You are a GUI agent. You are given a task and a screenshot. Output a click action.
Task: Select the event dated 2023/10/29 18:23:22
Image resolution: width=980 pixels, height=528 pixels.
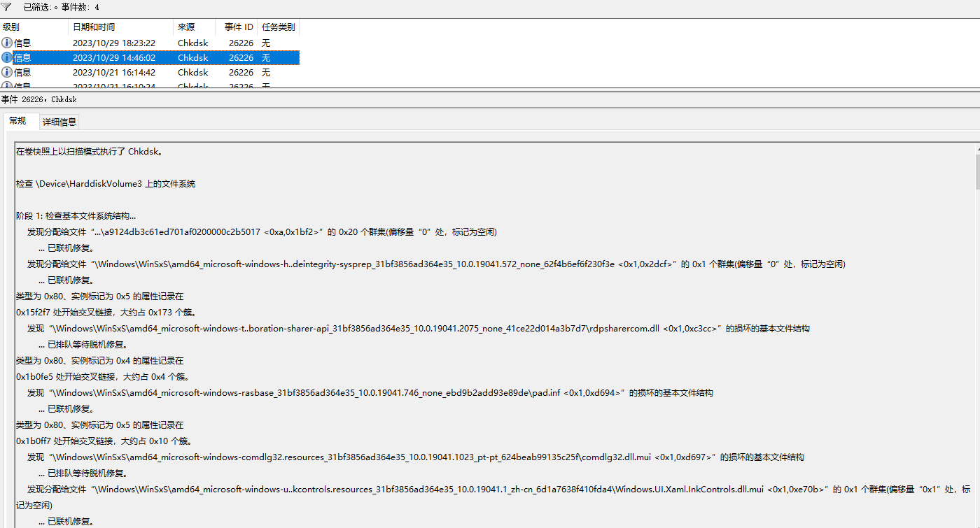pos(113,43)
